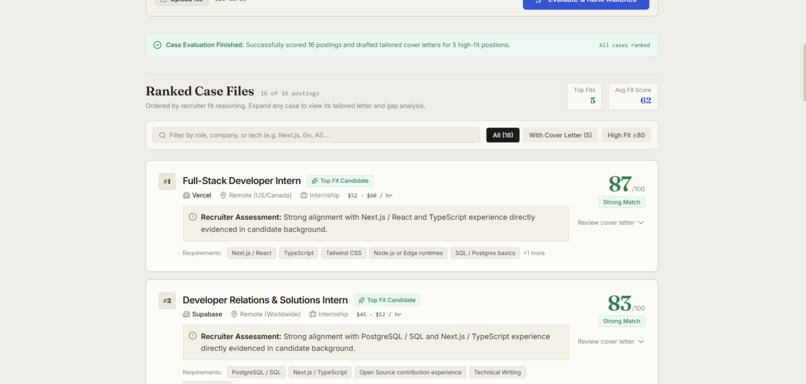Click the Ranked Case Files heading
This screenshot has height=384, width=806.
[x=200, y=92]
